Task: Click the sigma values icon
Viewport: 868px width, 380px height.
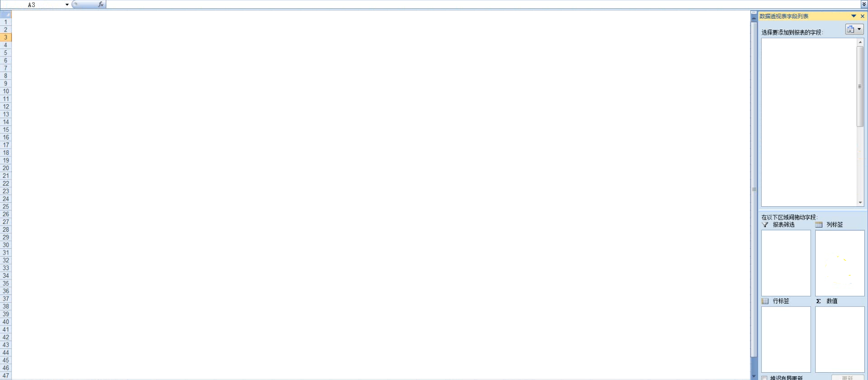Action: click(x=819, y=301)
